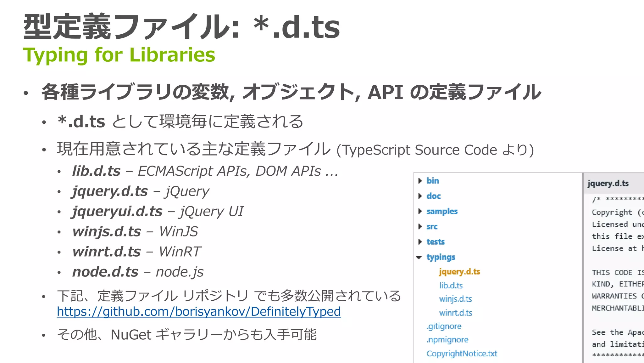Click the 'winrt.d.ts – WinRT' bullet text
The image size is (644, 363).
(136, 252)
